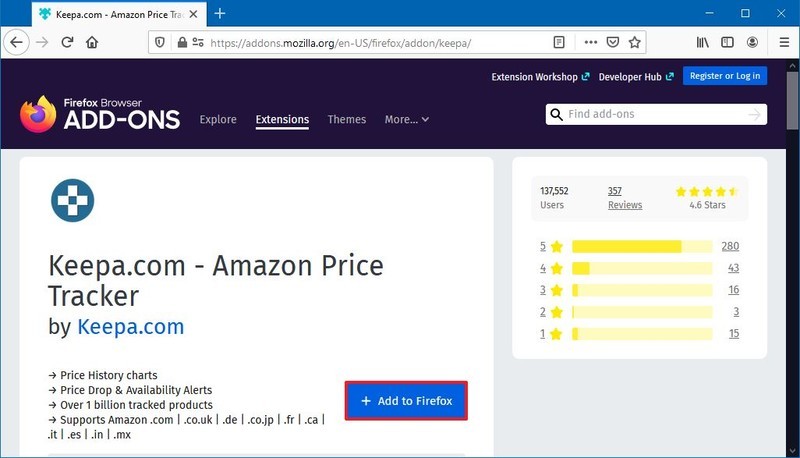Filter reviews by 3 stars
800x458 pixels.
(x=551, y=290)
